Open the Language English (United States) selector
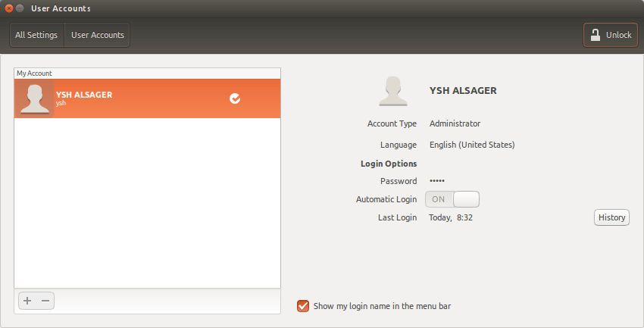644x328 pixels. click(x=472, y=145)
